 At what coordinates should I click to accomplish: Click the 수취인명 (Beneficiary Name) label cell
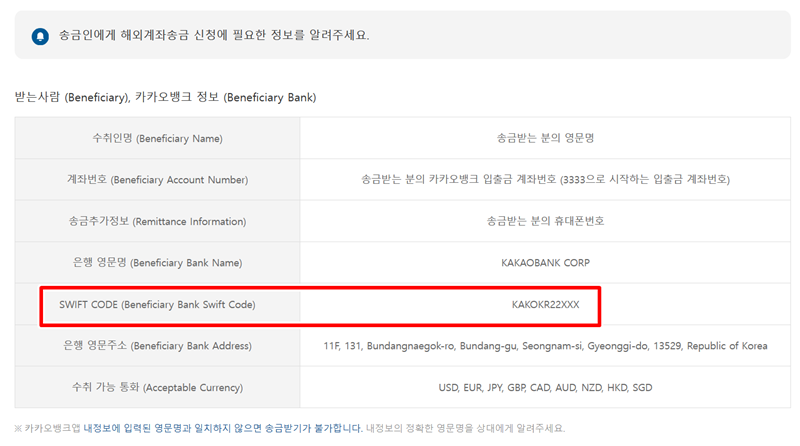point(157,138)
